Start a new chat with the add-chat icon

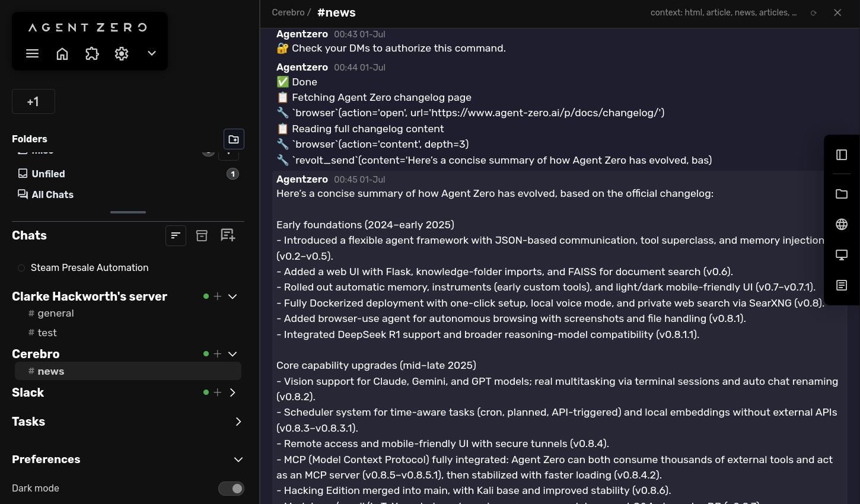tap(228, 235)
